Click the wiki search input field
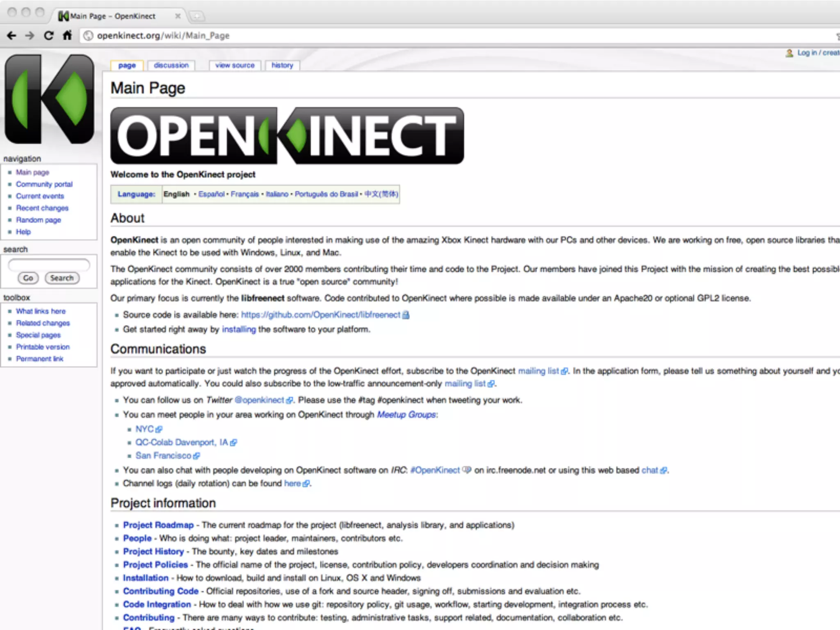Screen dimensions: 840x630 (49, 265)
